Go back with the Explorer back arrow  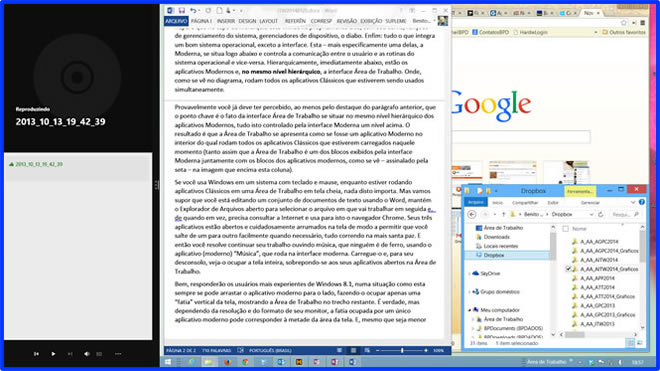472,214
